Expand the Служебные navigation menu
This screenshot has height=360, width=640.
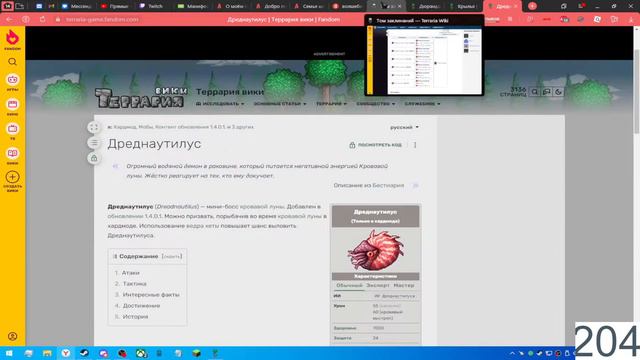click(422, 104)
